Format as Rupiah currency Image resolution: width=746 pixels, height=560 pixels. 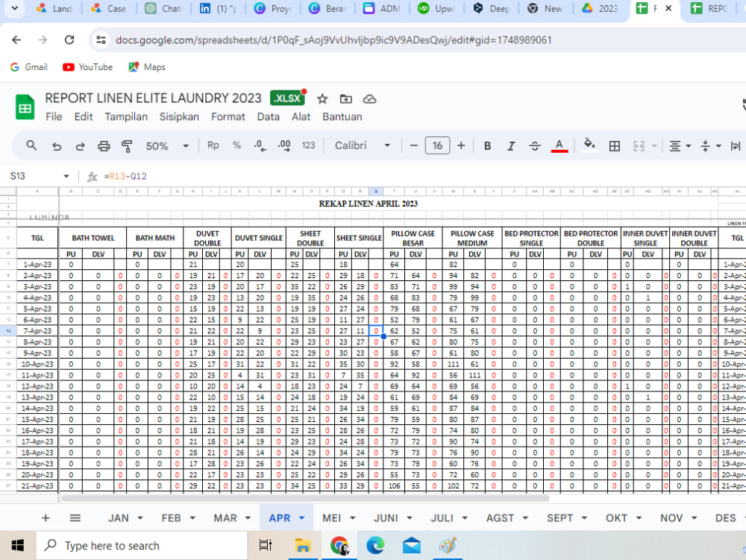[x=213, y=145]
